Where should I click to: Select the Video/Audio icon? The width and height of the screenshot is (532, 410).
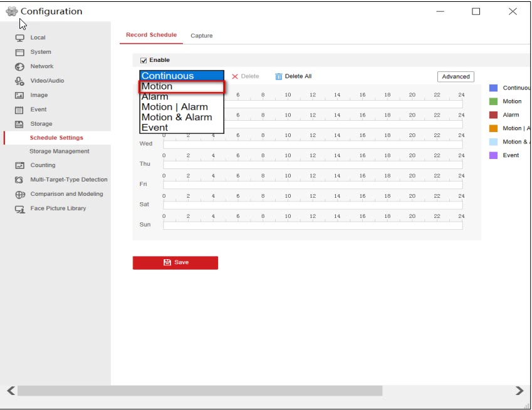pyautogui.click(x=19, y=81)
